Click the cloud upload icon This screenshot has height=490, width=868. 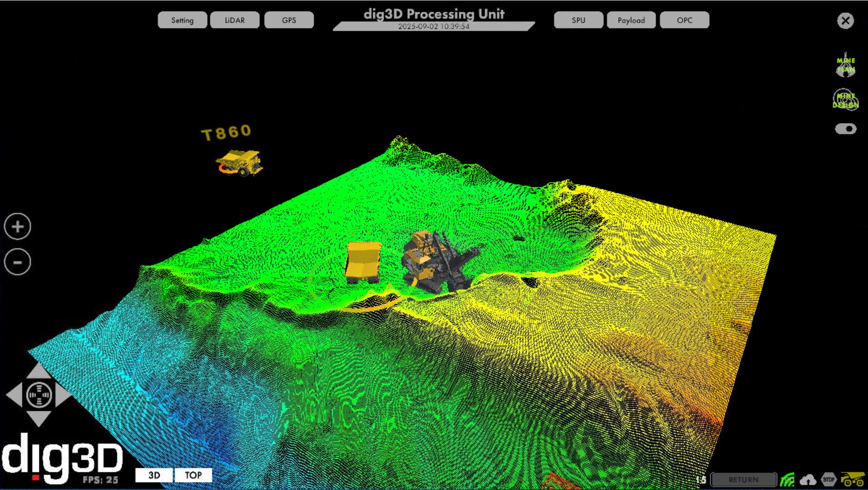[808, 479]
